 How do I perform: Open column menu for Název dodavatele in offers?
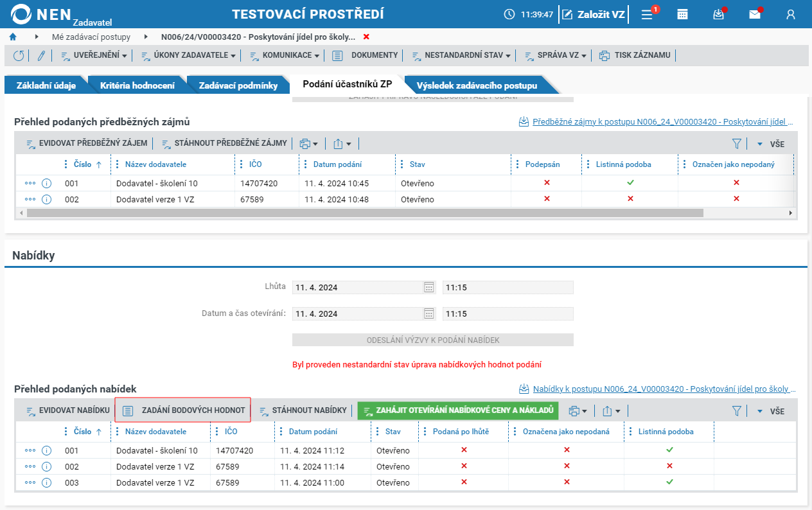tap(117, 432)
